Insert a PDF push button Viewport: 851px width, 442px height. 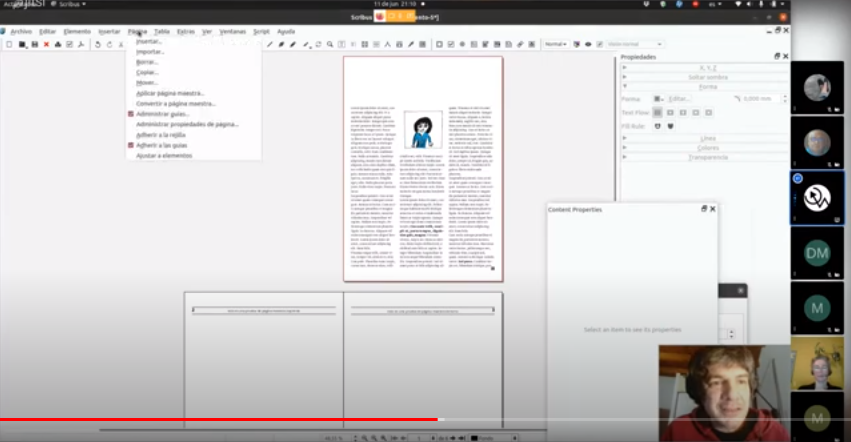point(439,45)
